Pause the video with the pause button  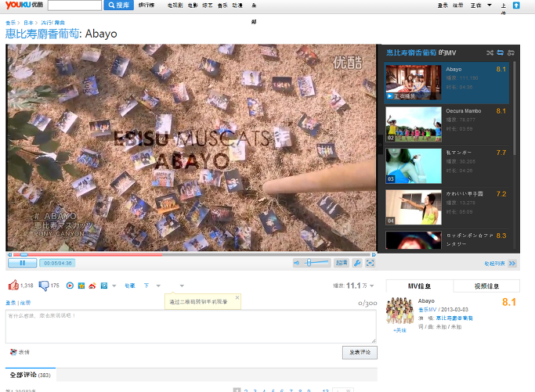(x=23, y=263)
